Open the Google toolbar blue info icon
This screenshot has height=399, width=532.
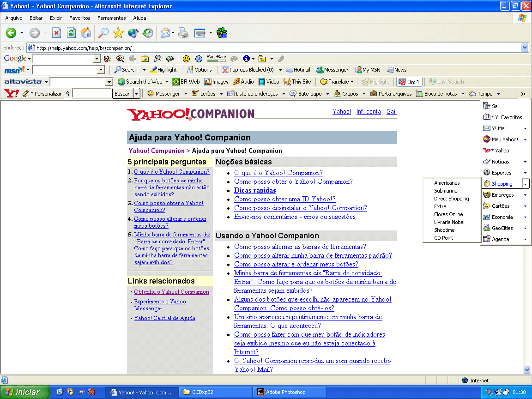(246, 59)
